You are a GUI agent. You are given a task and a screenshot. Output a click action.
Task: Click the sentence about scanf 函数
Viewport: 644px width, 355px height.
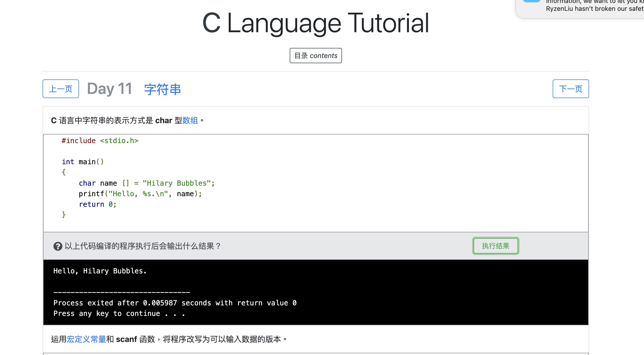[x=169, y=339]
